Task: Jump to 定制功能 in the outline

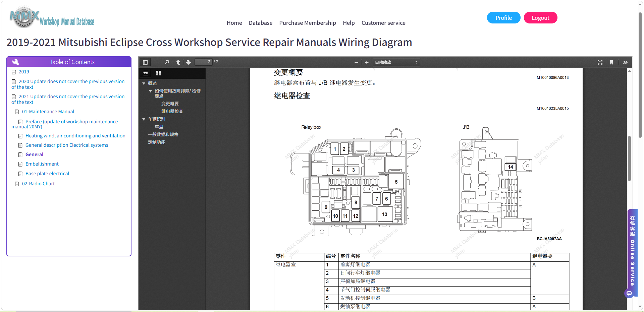Action: 157,142
